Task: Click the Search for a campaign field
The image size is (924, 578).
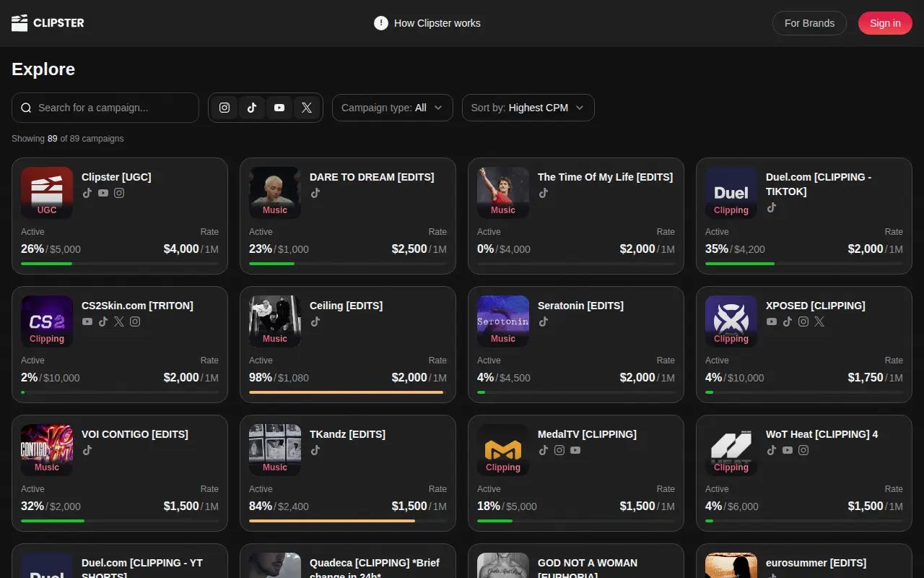Action: pyautogui.click(x=105, y=108)
